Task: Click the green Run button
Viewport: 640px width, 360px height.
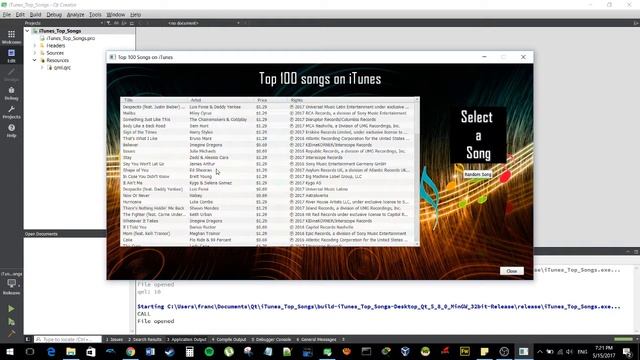Action: pos(11,309)
